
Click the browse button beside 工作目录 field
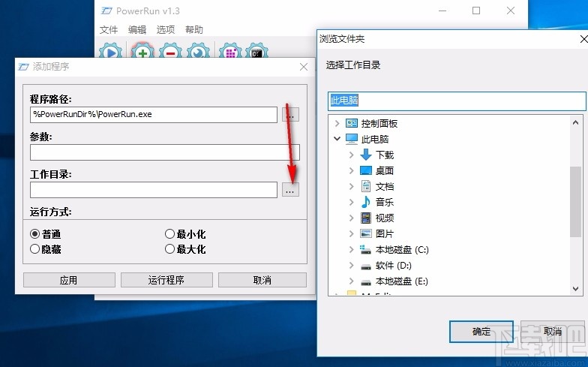[290, 190]
